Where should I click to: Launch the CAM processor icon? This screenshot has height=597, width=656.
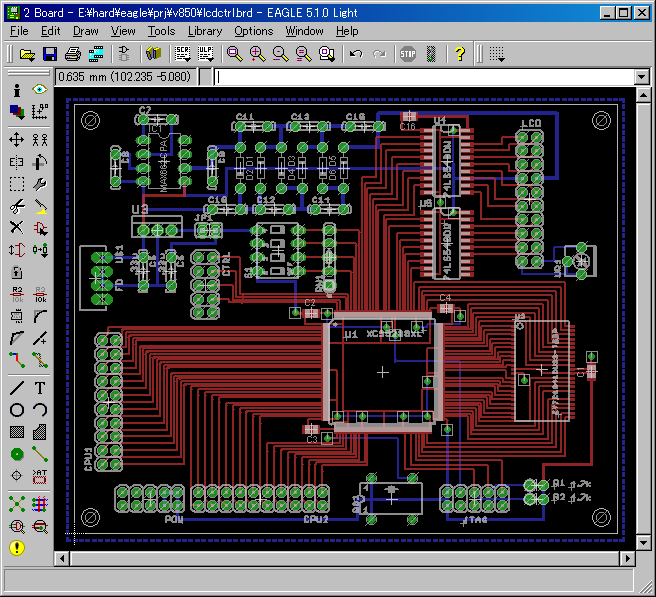tap(96, 54)
